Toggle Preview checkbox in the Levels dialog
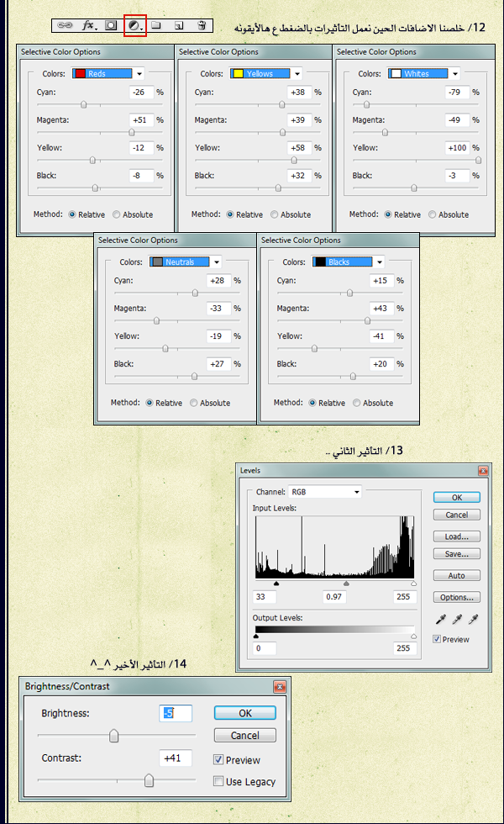This screenshot has width=504, height=824. tap(438, 639)
